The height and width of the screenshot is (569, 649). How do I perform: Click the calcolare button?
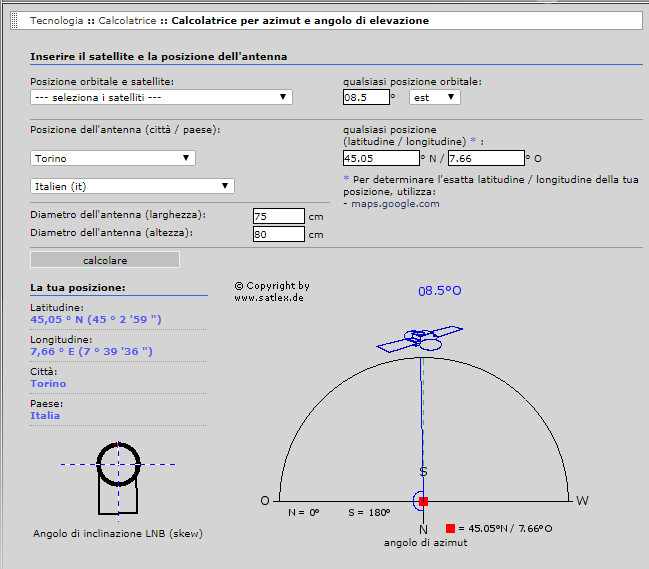(x=105, y=260)
